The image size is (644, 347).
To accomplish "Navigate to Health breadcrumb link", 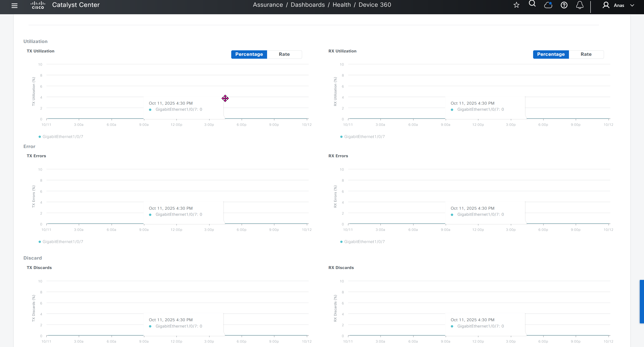I will pyautogui.click(x=341, y=5).
